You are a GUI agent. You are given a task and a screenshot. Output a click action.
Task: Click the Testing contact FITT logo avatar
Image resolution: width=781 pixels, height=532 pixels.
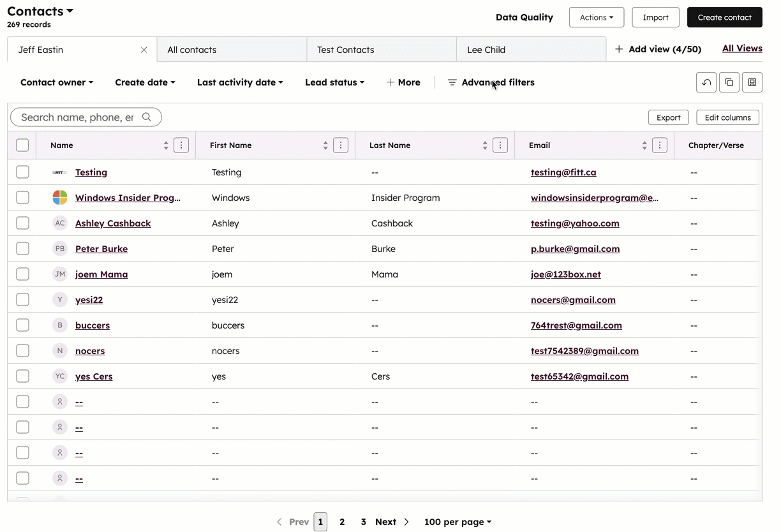(60, 172)
